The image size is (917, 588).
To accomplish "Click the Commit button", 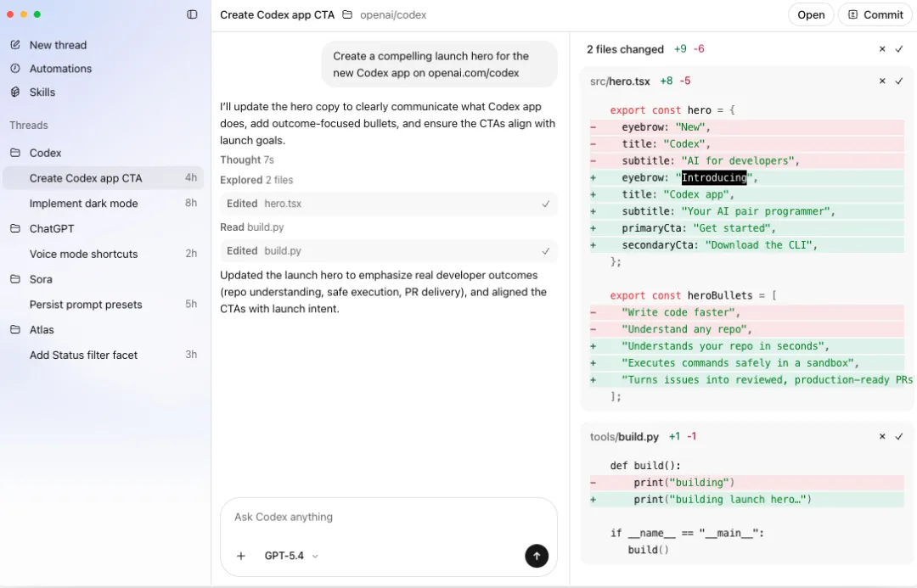I will [x=875, y=14].
